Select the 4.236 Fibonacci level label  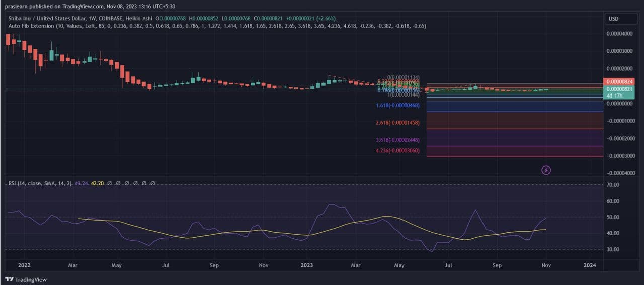tap(397, 150)
